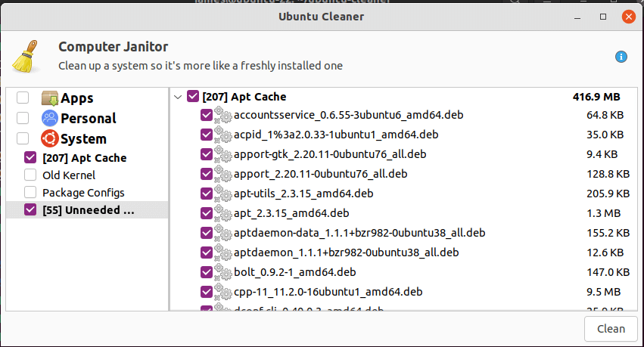Click the blue info icon

[x=621, y=57]
